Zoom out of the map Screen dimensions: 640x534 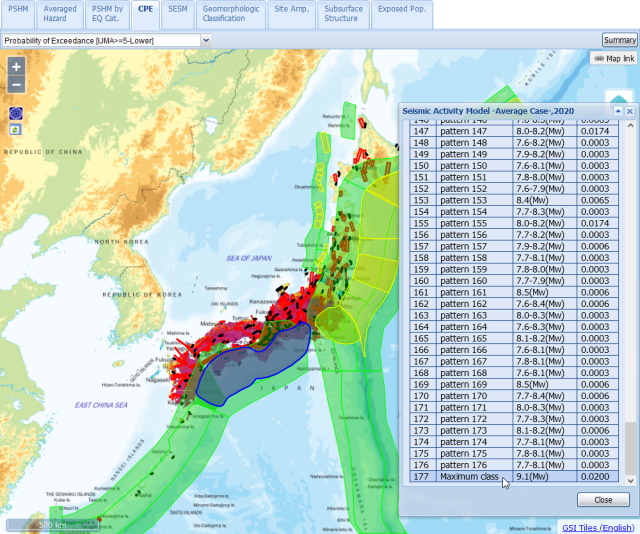(16, 84)
